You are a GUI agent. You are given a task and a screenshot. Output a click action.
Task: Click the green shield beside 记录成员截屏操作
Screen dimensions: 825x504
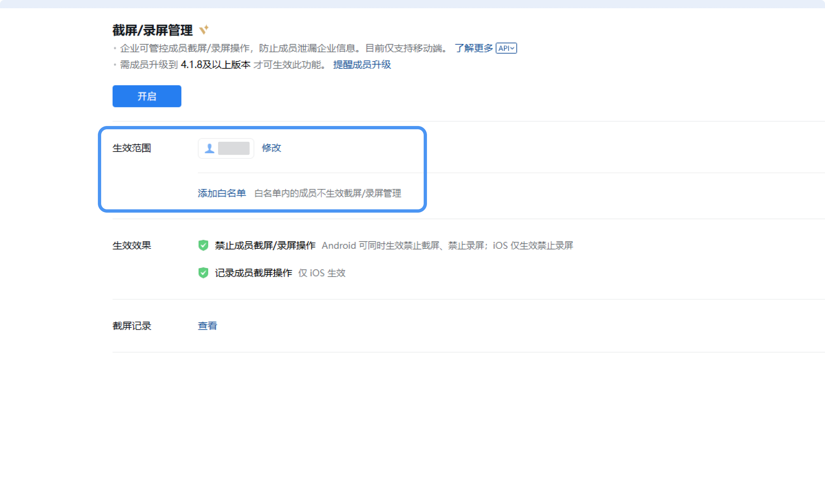point(203,273)
